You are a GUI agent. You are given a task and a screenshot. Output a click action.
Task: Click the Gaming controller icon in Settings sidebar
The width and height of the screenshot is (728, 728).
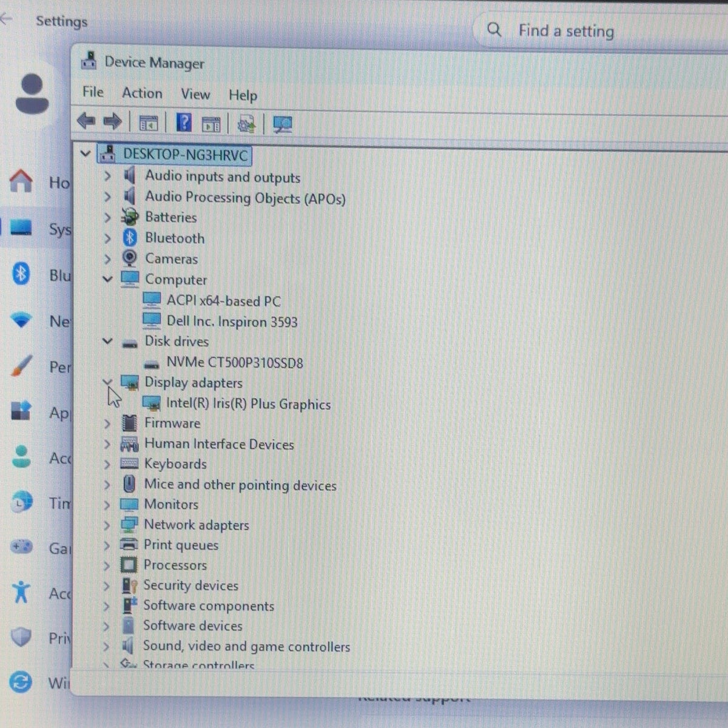[22, 547]
